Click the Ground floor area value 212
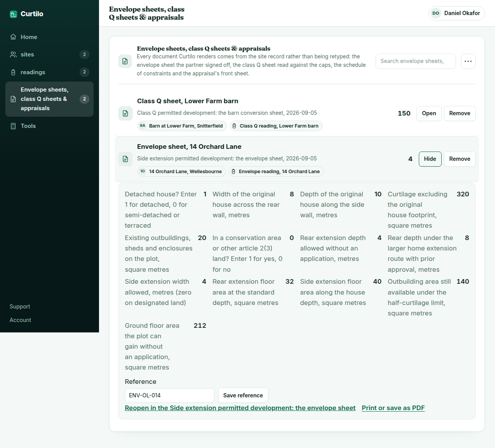Image resolution: width=495 pixels, height=448 pixels. point(200,325)
